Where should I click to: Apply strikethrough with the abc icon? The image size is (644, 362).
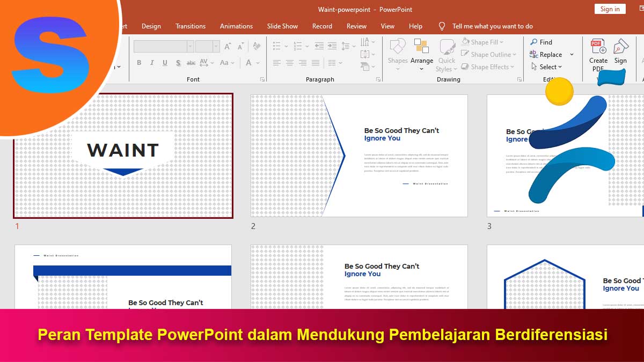tap(191, 63)
